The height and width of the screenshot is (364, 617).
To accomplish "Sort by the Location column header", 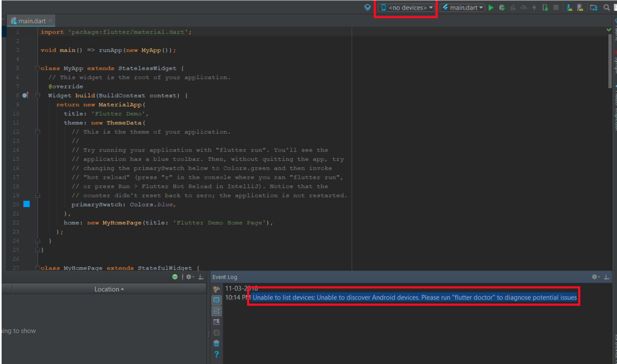I will click(x=109, y=289).
